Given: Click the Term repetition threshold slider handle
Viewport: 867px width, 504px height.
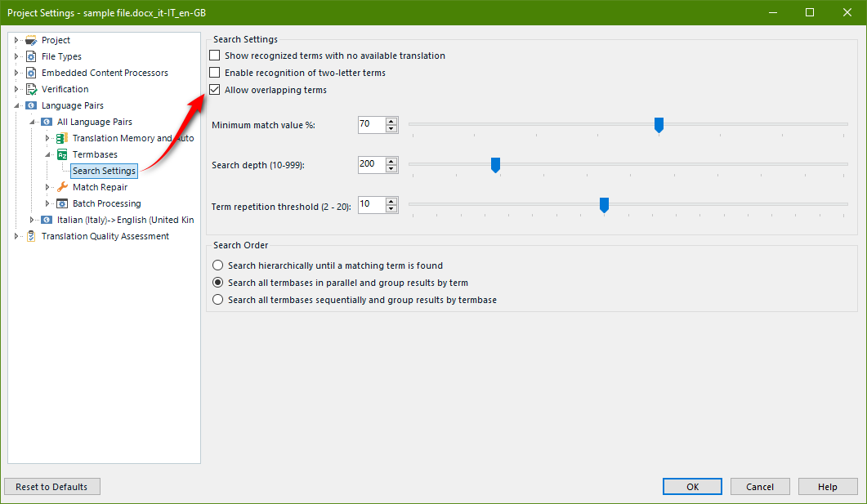Looking at the screenshot, I should [605, 205].
